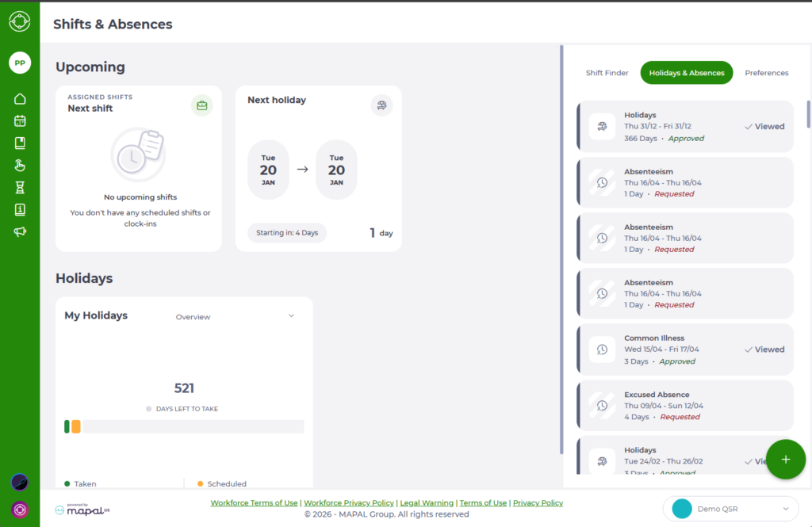
Task: Open the Workforce Privacy Policy link
Action: [349, 503]
